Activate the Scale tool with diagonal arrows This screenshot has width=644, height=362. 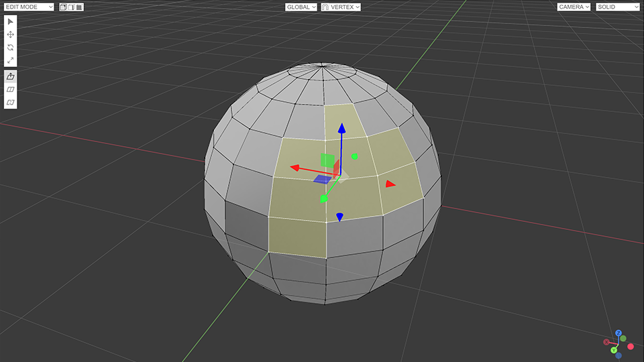point(10,60)
